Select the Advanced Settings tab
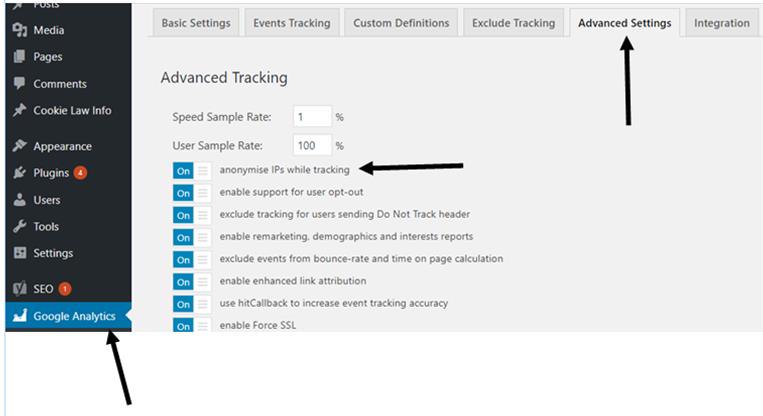Viewport: 763px width, 416px height. (x=625, y=23)
